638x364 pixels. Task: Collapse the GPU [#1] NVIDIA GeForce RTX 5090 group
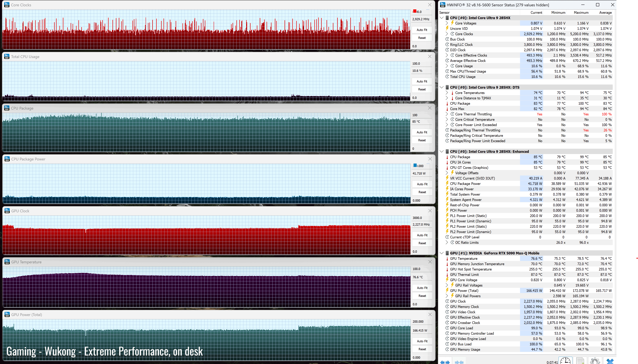(x=442, y=253)
